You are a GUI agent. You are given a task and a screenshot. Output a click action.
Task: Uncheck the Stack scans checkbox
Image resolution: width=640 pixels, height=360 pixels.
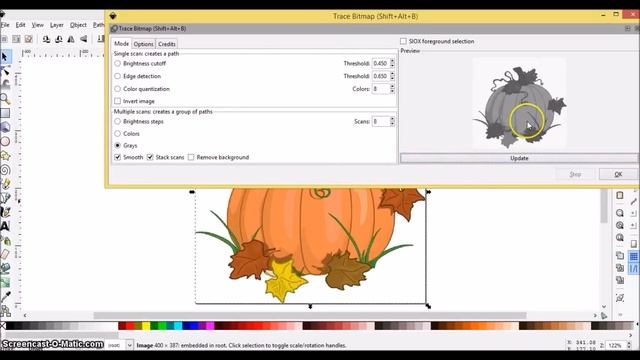click(x=150, y=157)
